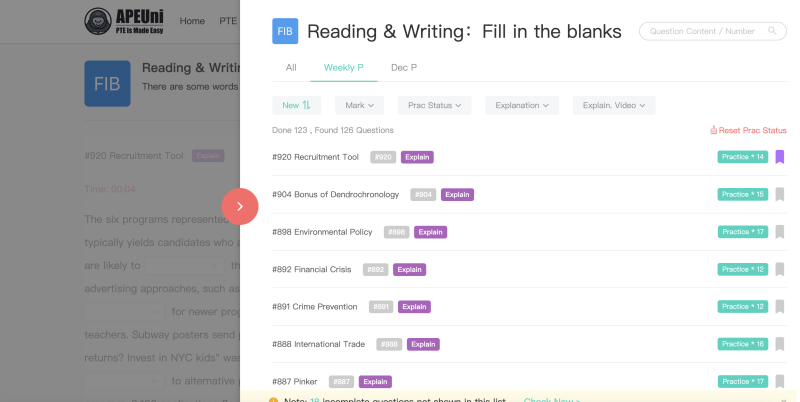Bookmark the #892 Financial Crisis question
The image size is (800, 402).
coord(780,269)
